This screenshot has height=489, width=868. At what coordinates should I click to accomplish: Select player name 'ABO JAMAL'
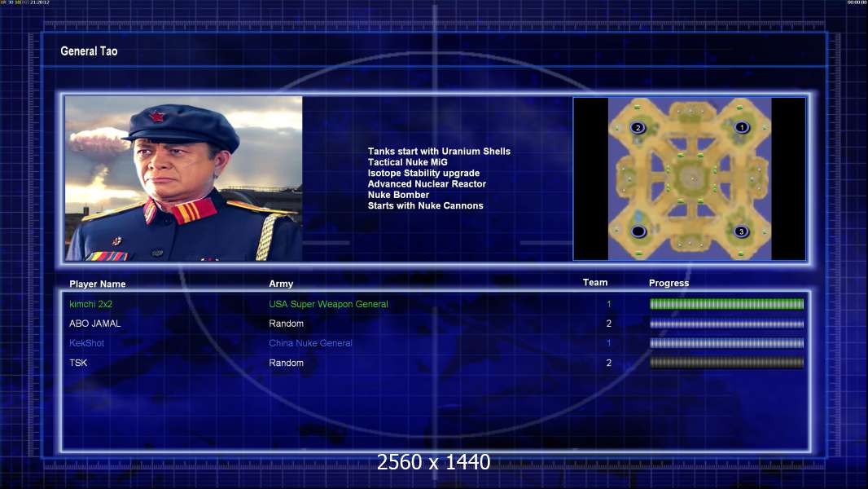[x=94, y=324]
